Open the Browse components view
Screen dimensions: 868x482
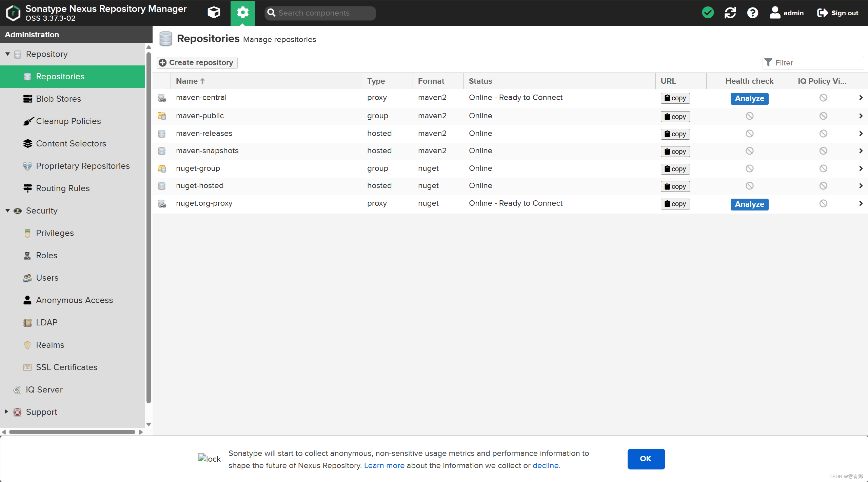tap(214, 13)
